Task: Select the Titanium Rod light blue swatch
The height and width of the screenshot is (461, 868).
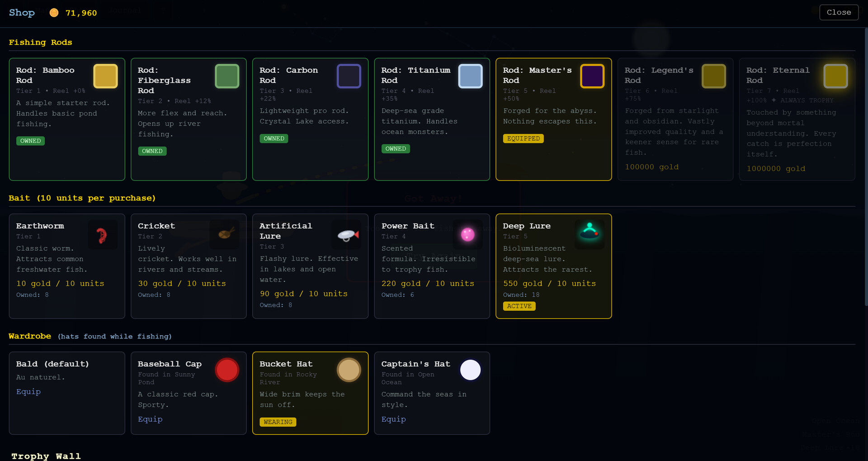Action: [x=470, y=76]
